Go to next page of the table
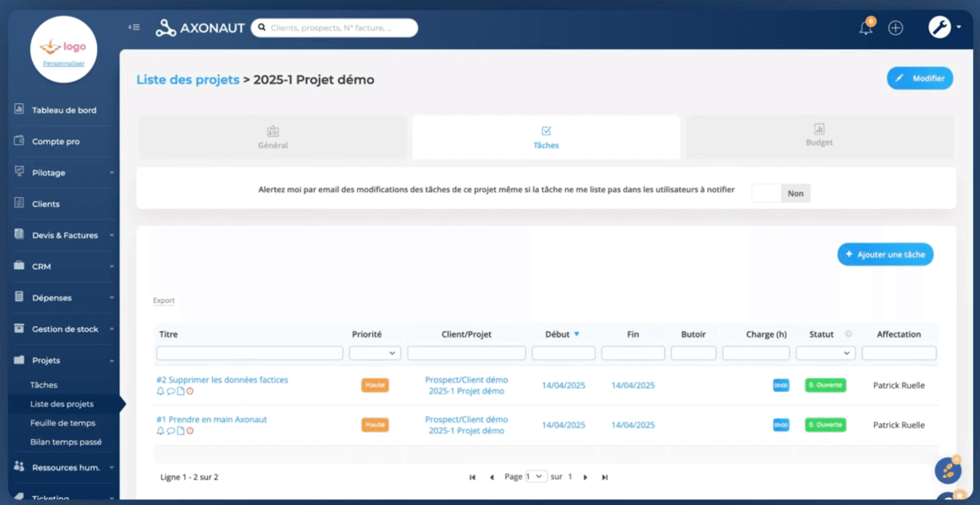This screenshot has height=505, width=980. pyautogui.click(x=585, y=477)
